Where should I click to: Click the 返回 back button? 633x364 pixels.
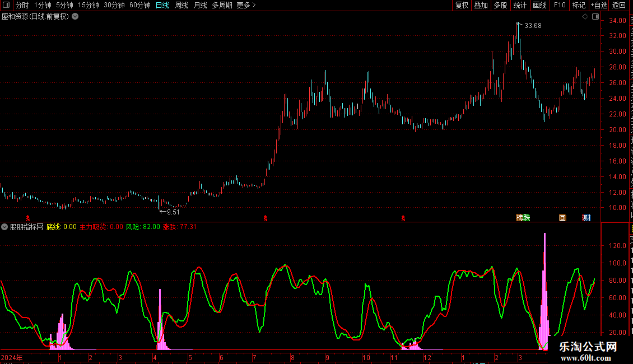coord(618,5)
